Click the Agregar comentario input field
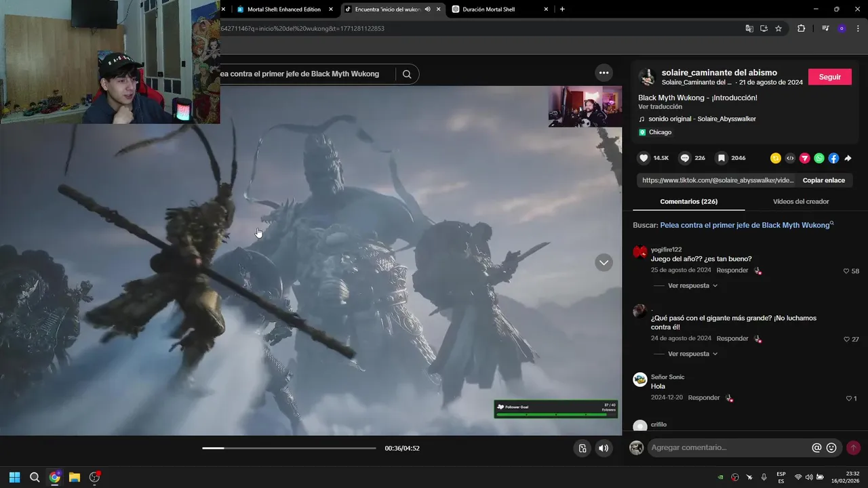 [x=729, y=447]
